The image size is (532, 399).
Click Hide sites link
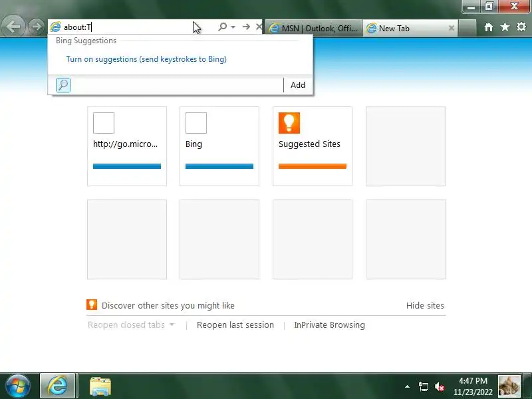click(425, 306)
